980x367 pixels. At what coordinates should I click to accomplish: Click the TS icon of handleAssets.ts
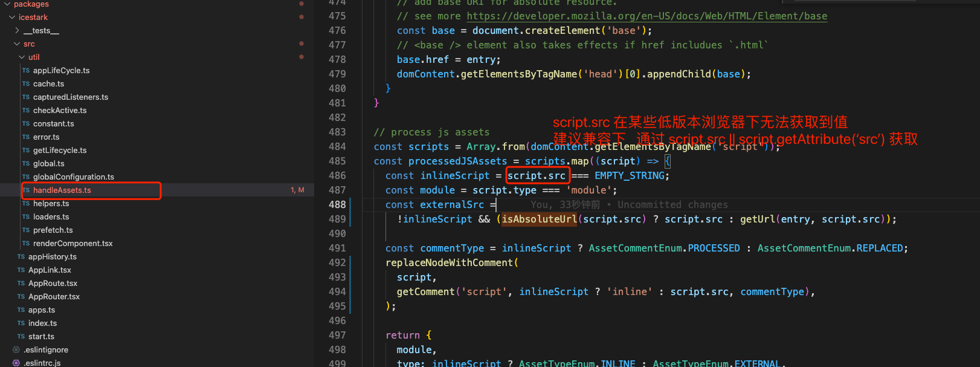pyautogui.click(x=26, y=190)
